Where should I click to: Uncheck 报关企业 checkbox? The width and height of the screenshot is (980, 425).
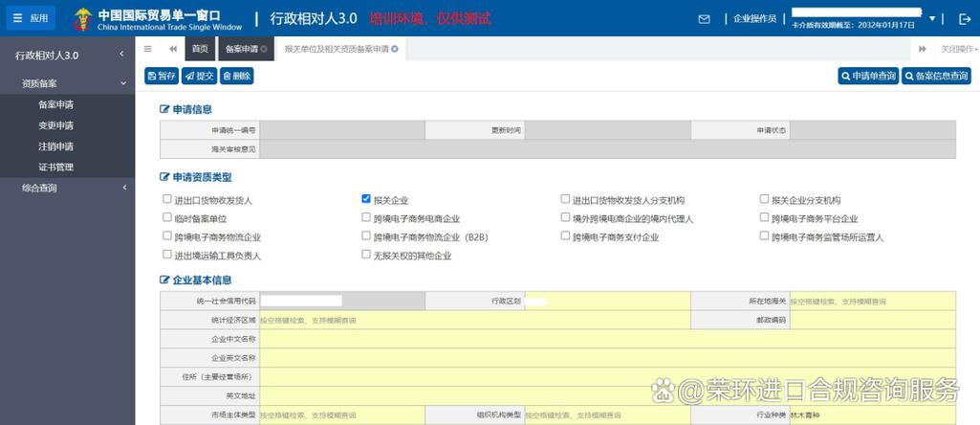click(366, 199)
